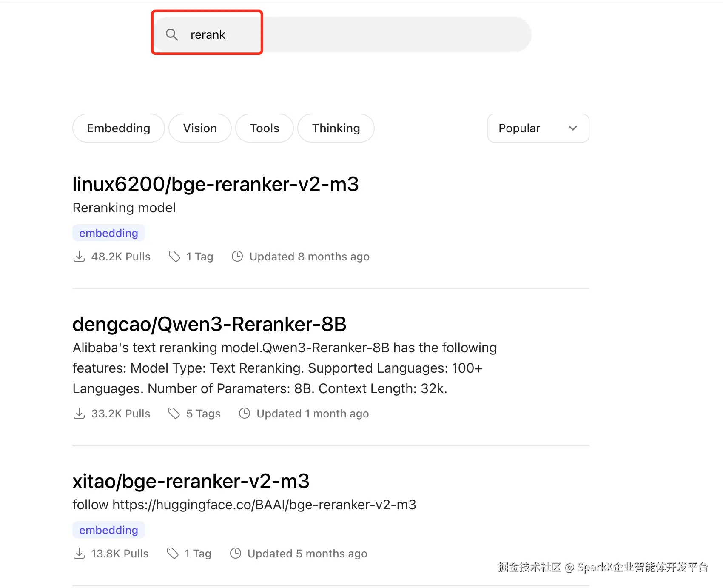The height and width of the screenshot is (588, 723).
Task: Click the embedding tag under xitao model
Action: (x=108, y=530)
